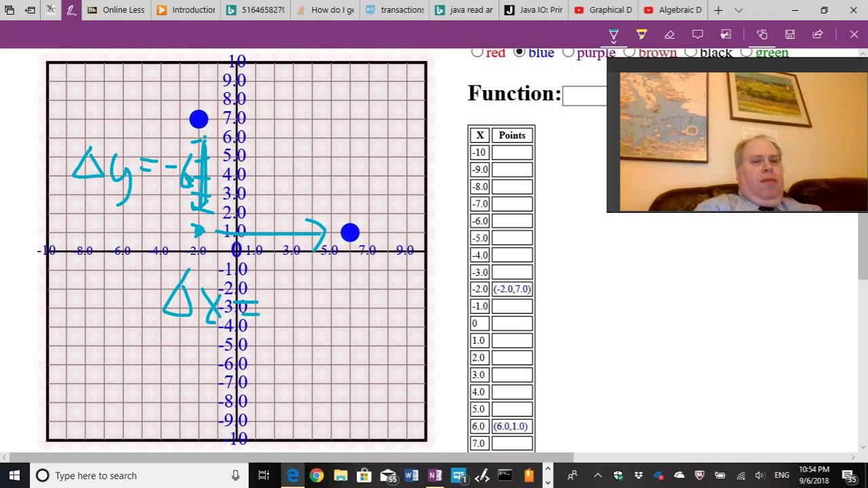Click the Function input field
The width and height of the screenshot is (868, 488).
(585, 96)
